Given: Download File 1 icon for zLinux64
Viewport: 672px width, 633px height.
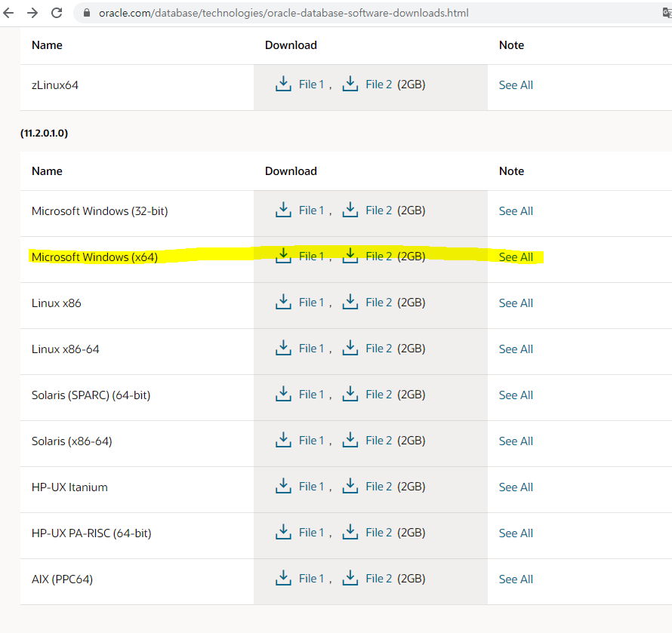Looking at the screenshot, I should [x=283, y=84].
